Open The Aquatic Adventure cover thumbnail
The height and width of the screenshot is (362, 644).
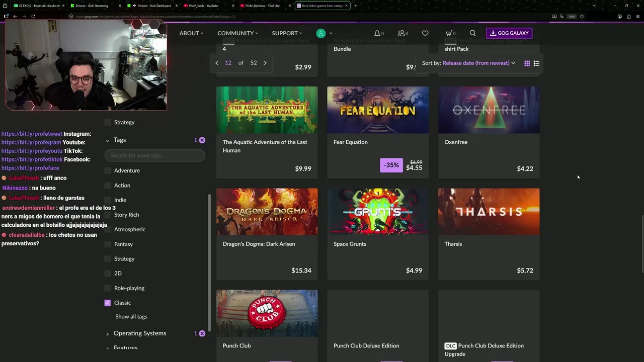(x=267, y=110)
